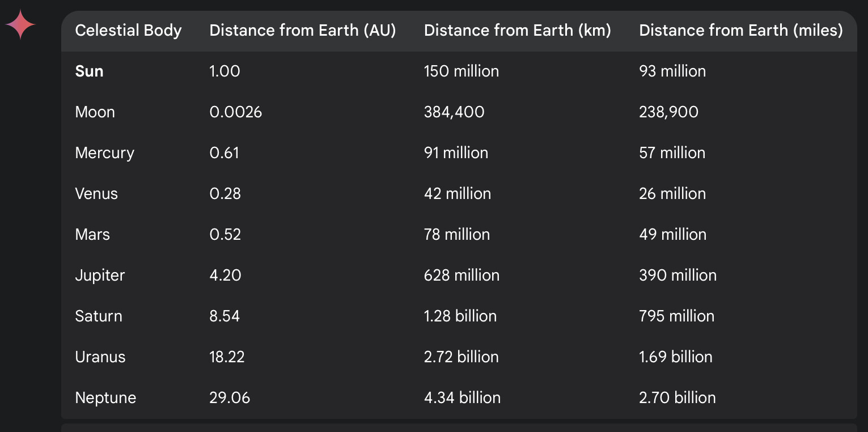
Task: Select Neptune's 2.70 billion miles value
Action: tap(677, 397)
